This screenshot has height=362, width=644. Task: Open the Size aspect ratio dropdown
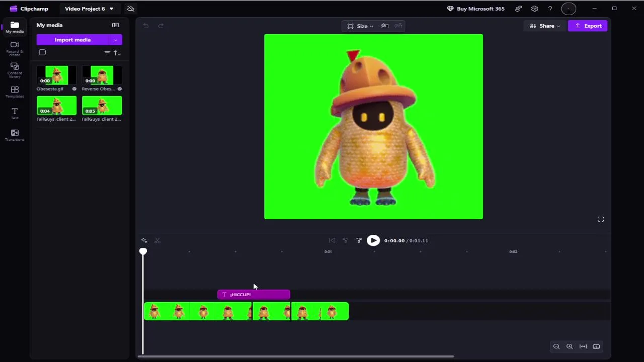(360, 26)
